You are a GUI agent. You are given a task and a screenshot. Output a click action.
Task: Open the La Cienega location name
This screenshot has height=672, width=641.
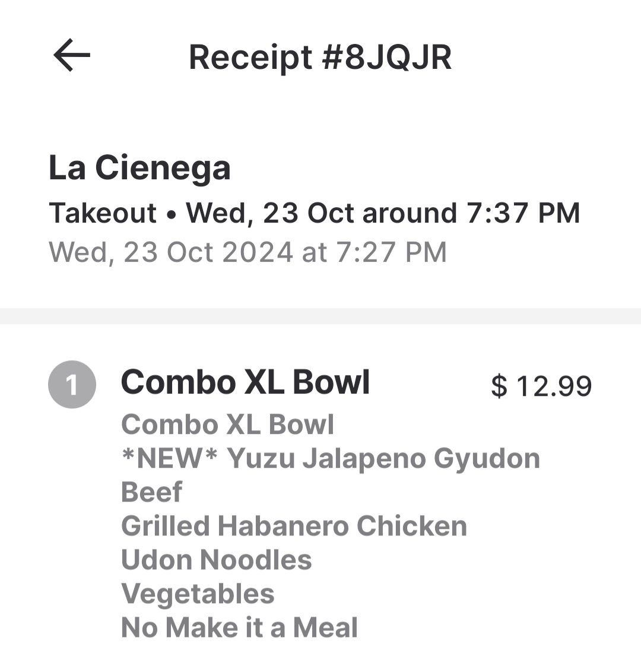tap(139, 168)
